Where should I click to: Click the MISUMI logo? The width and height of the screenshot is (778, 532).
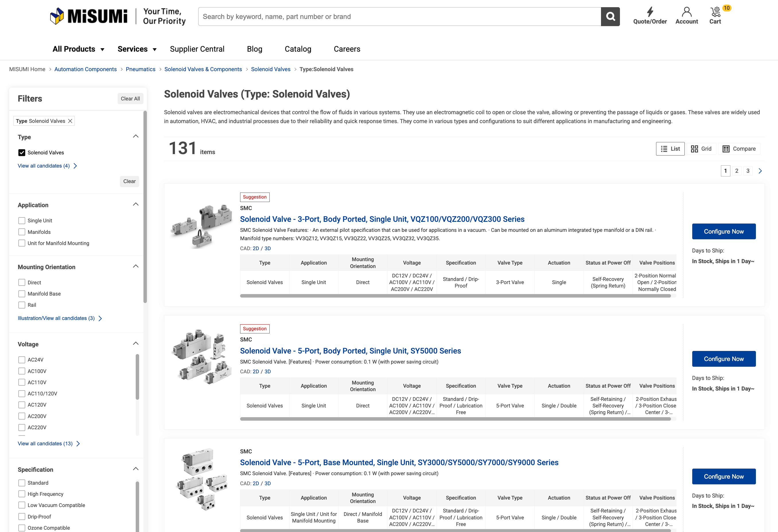[x=89, y=16]
